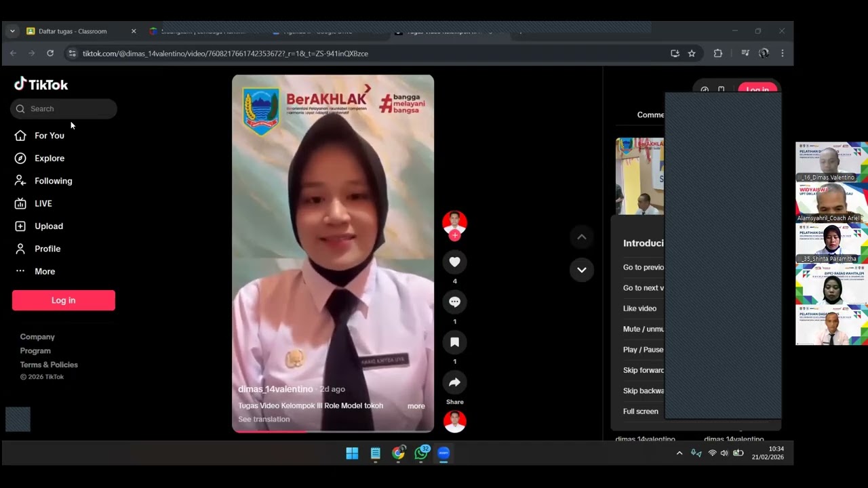Open the Chrome tab search dropdown
Screen dimensions: 868x488
tap(12, 31)
